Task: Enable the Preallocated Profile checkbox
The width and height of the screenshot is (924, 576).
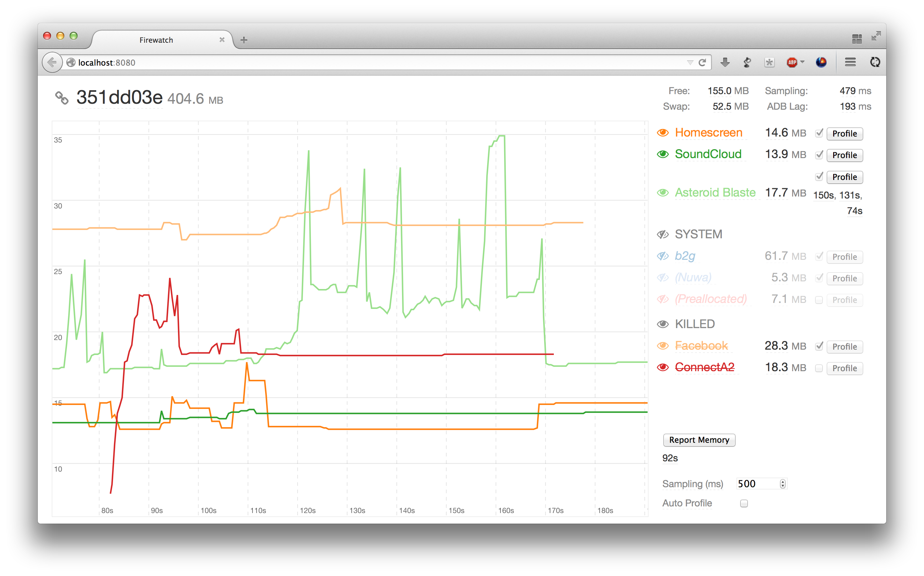Action: (x=818, y=301)
